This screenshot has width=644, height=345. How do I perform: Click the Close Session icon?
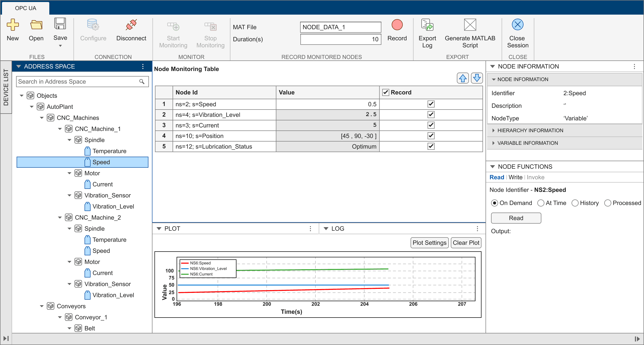coord(517,25)
